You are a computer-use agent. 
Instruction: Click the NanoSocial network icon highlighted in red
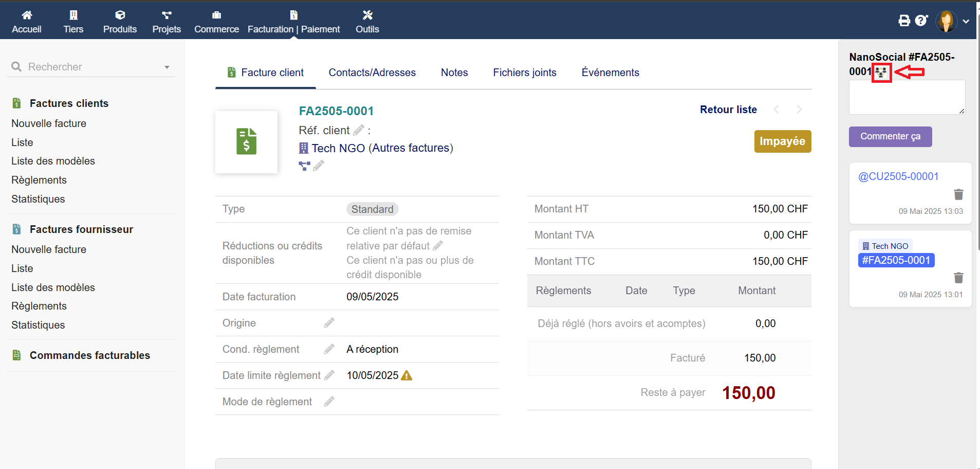click(881, 72)
